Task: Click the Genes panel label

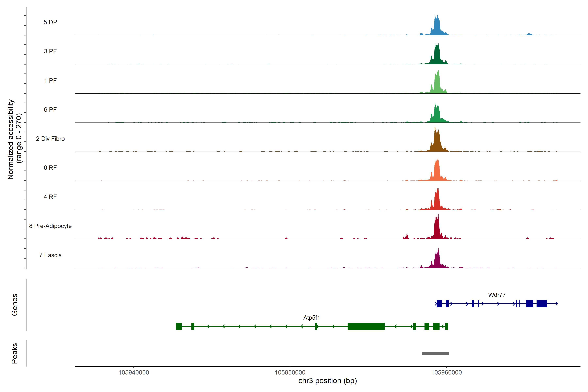Action: pos(15,305)
